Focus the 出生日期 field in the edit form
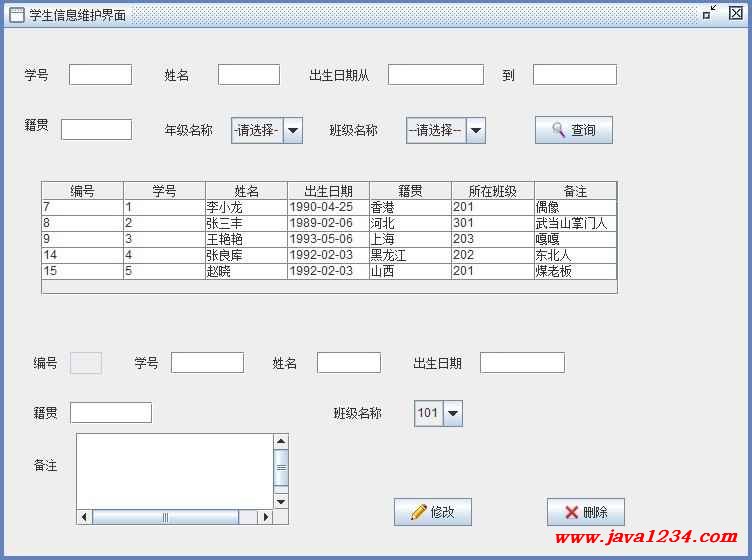 [x=522, y=363]
